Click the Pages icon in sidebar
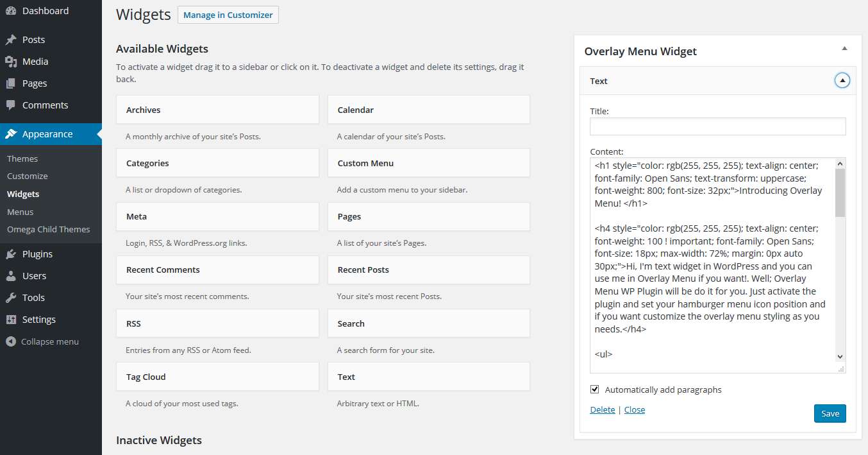Image resolution: width=868 pixels, height=455 pixels. [x=11, y=83]
